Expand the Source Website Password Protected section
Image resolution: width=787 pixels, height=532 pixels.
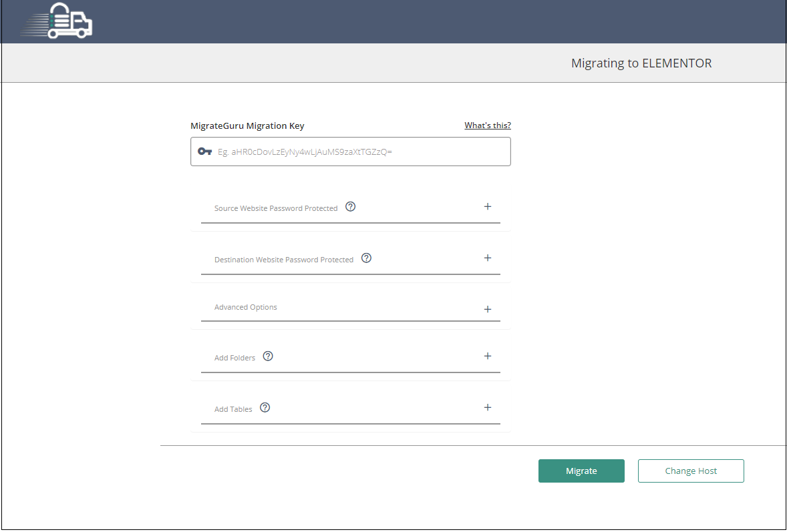coord(488,206)
